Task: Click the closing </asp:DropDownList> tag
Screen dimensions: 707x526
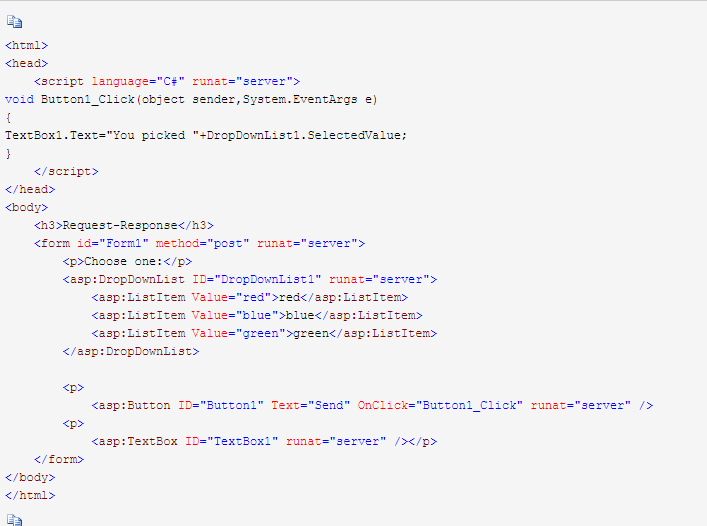Action: 131,352
